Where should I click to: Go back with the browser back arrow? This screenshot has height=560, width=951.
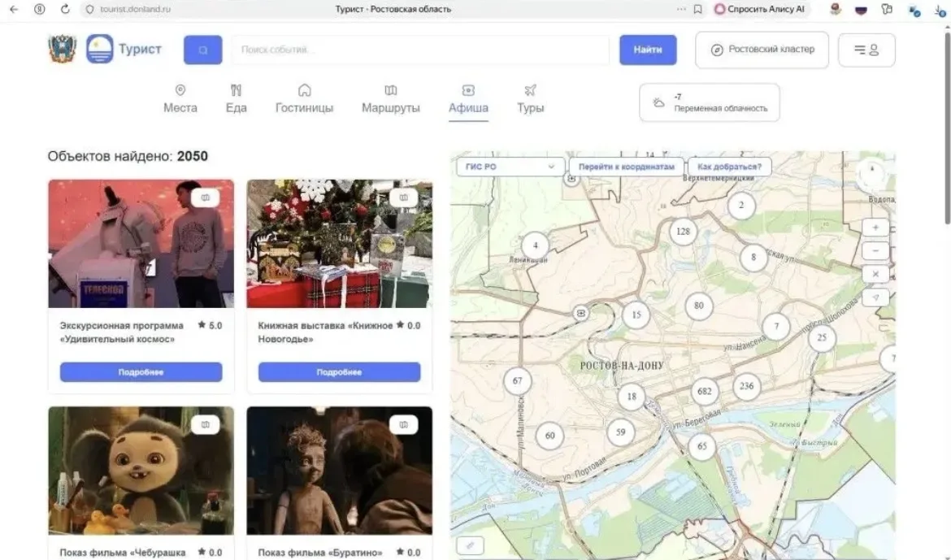[14, 9]
